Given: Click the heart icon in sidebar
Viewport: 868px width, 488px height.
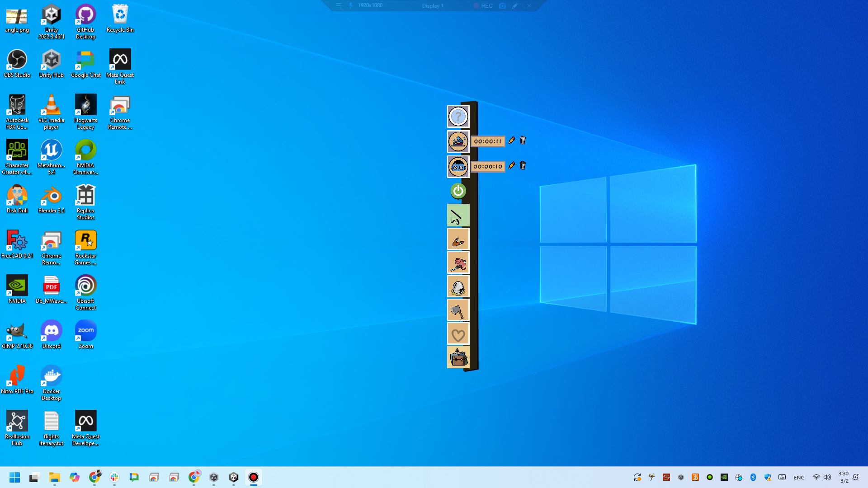Looking at the screenshot, I should coord(458,335).
